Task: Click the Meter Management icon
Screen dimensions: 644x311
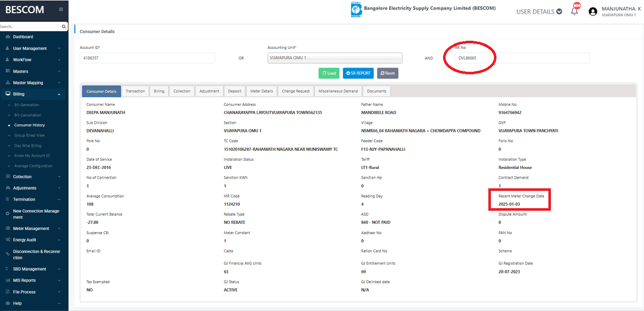Action: (x=8, y=229)
